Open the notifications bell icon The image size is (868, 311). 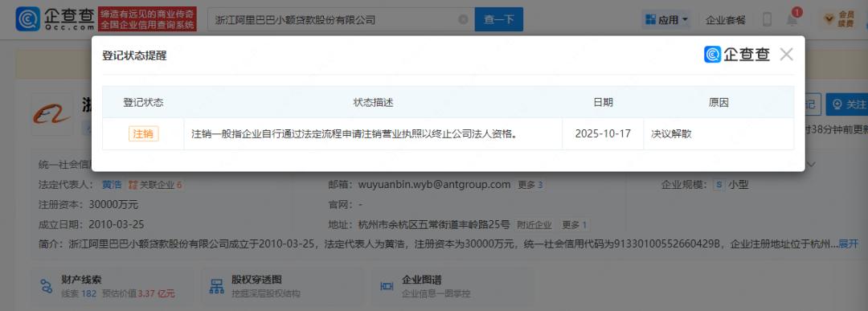[x=792, y=20]
